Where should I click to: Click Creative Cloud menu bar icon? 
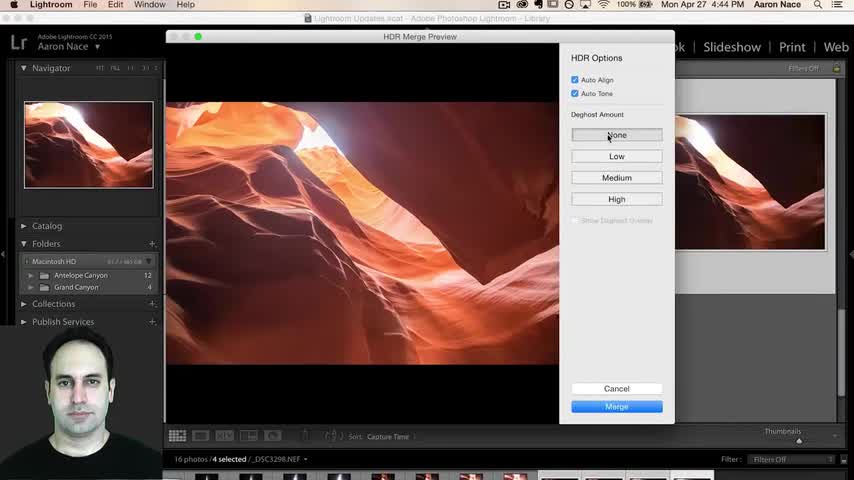(522, 5)
